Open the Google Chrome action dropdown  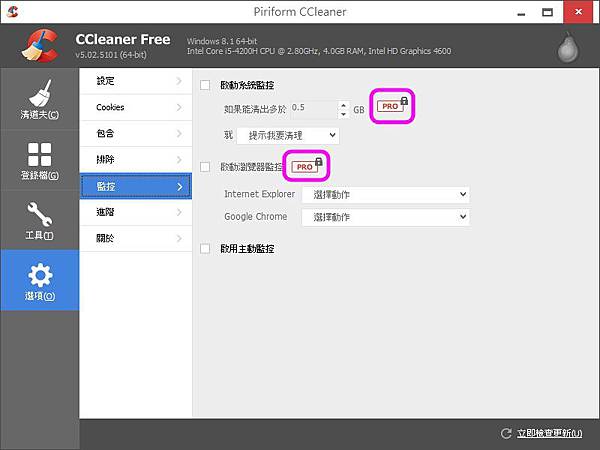[x=386, y=217]
